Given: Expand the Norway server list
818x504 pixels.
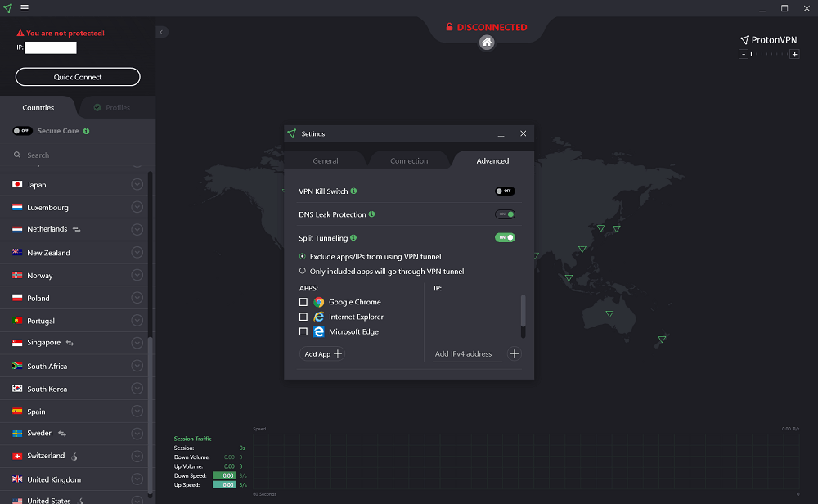Looking at the screenshot, I should (137, 275).
